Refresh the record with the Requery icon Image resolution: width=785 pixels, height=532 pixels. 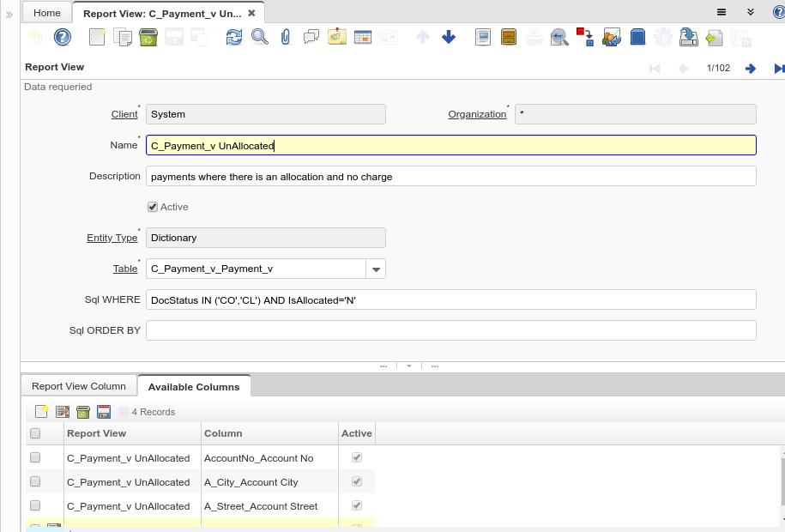(232, 37)
